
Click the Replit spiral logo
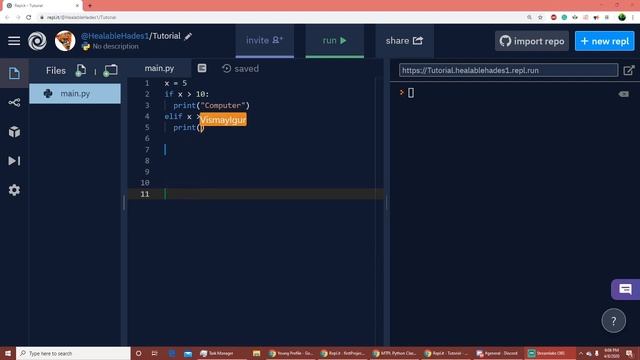(x=37, y=41)
